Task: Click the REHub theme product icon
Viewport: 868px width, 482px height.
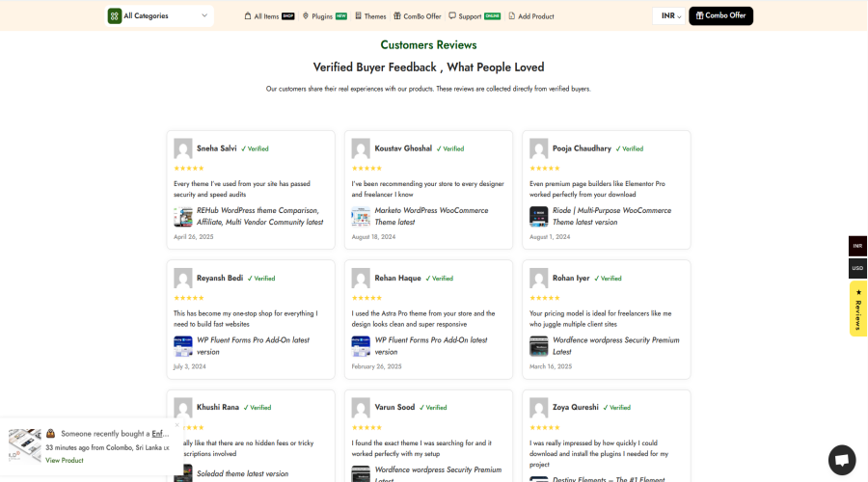Action: click(x=183, y=217)
